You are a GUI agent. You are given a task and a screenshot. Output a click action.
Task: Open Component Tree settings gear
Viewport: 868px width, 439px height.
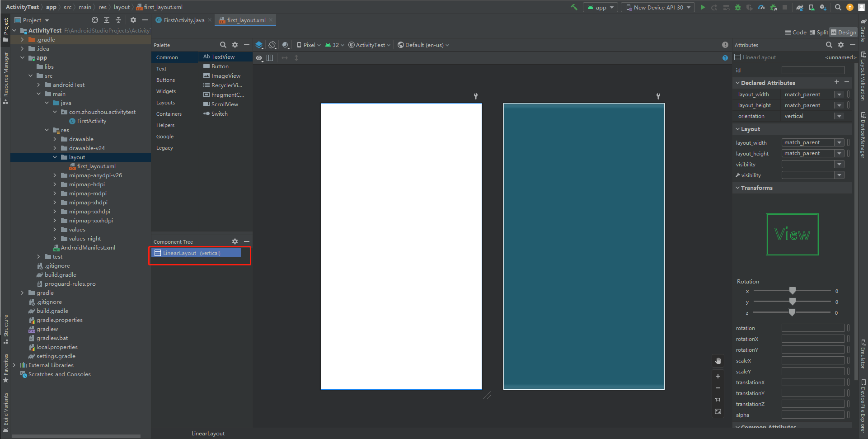[235, 241]
